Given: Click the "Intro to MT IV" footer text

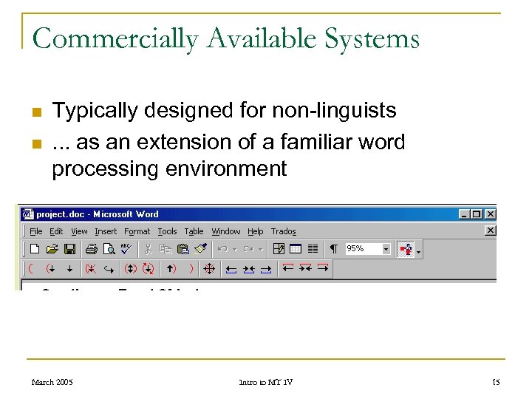Looking at the screenshot, I should (x=266, y=383).
